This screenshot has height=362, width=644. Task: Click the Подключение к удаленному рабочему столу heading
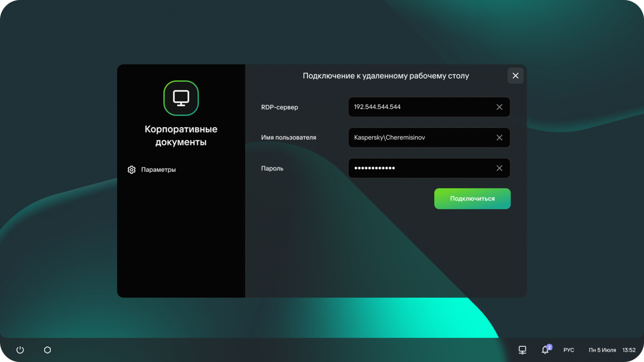386,76
